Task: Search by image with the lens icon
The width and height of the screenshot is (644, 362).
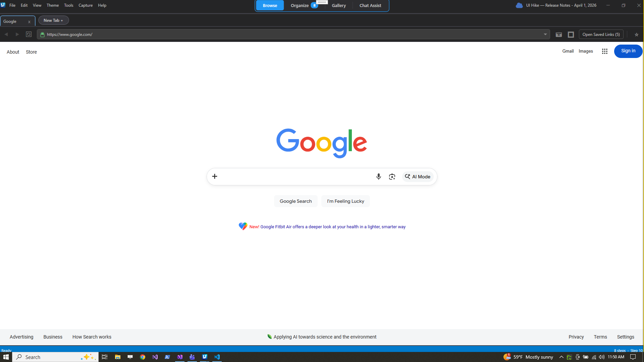Action: click(392, 177)
